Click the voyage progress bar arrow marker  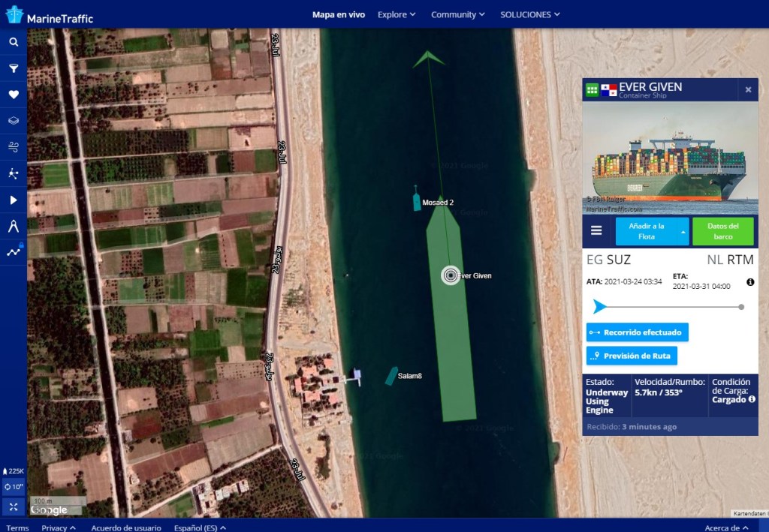tap(599, 306)
